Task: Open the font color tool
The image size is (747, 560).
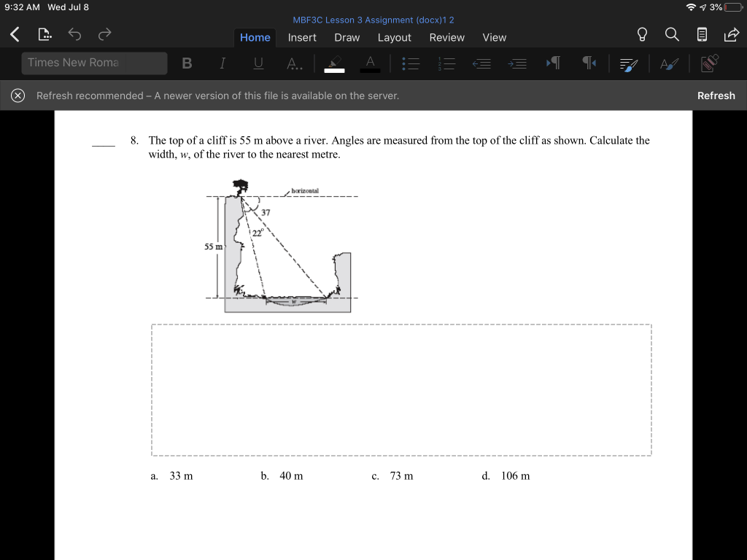Action: (x=370, y=64)
